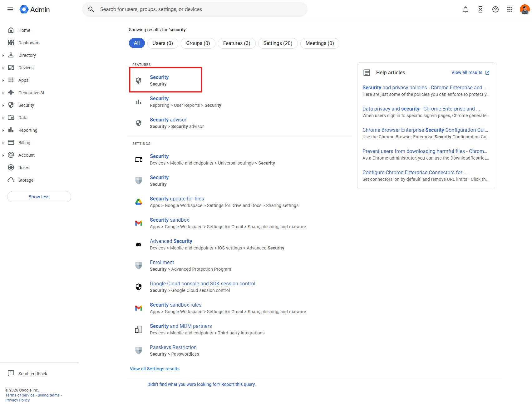Open Security result under User Reports
Image resolution: width=532 pixels, height=404 pixels.
tap(159, 98)
